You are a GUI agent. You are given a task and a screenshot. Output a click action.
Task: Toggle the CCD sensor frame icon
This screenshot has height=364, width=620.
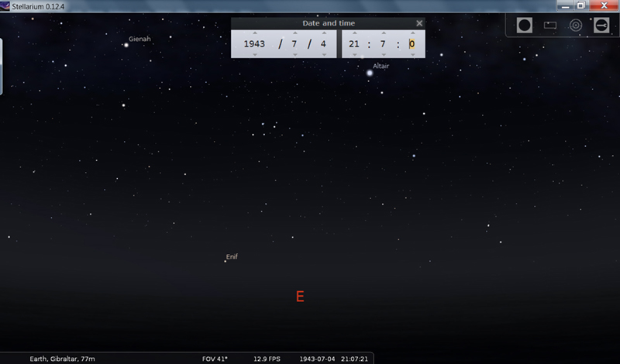click(x=550, y=26)
